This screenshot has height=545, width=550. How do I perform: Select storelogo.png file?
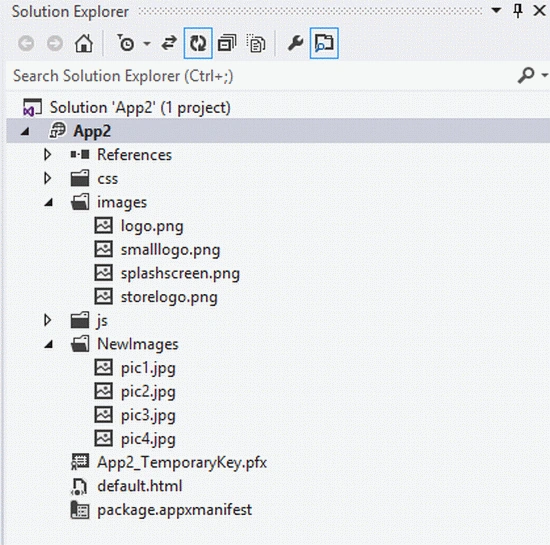click(x=169, y=297)
